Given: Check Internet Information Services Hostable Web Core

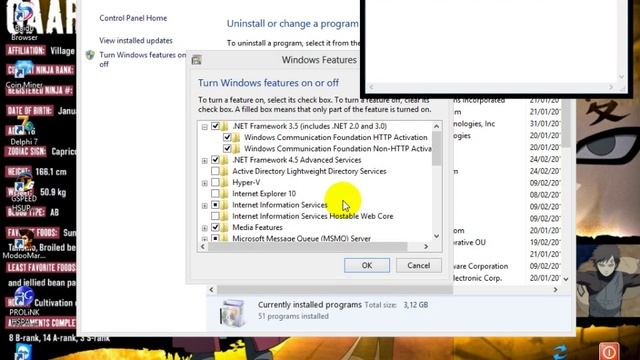Looking at the screenshot, I should [215, 216].
